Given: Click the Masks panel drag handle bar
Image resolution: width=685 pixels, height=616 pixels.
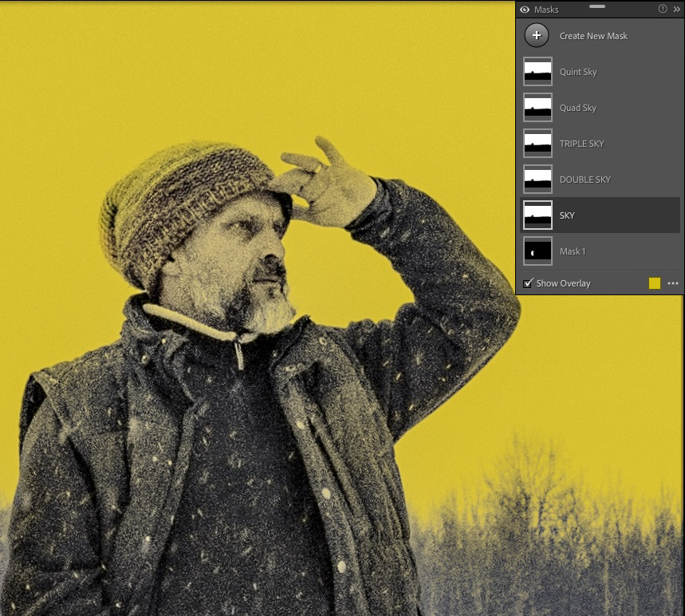Looking at the screenshot, I should 596,6.
